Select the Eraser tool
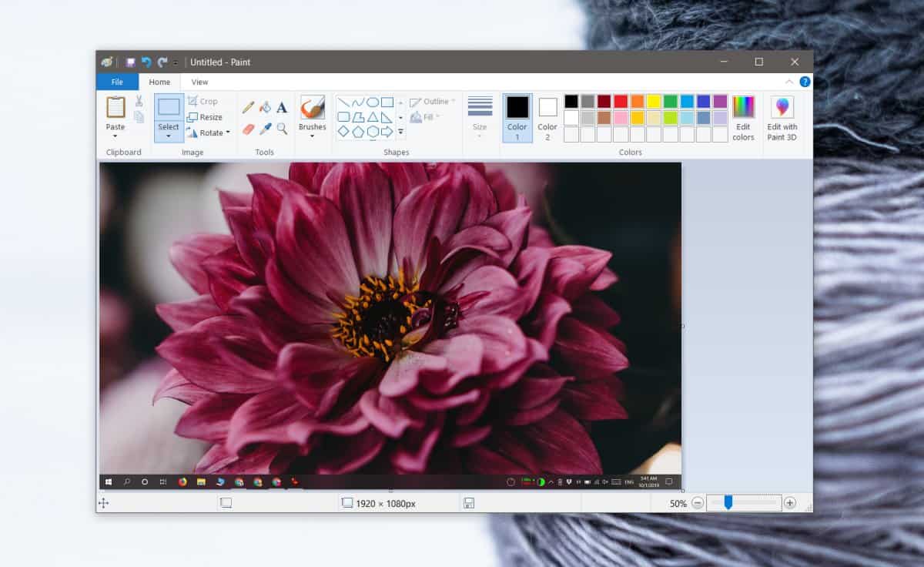This screenshot has width=924, height=567. (249, 128)
